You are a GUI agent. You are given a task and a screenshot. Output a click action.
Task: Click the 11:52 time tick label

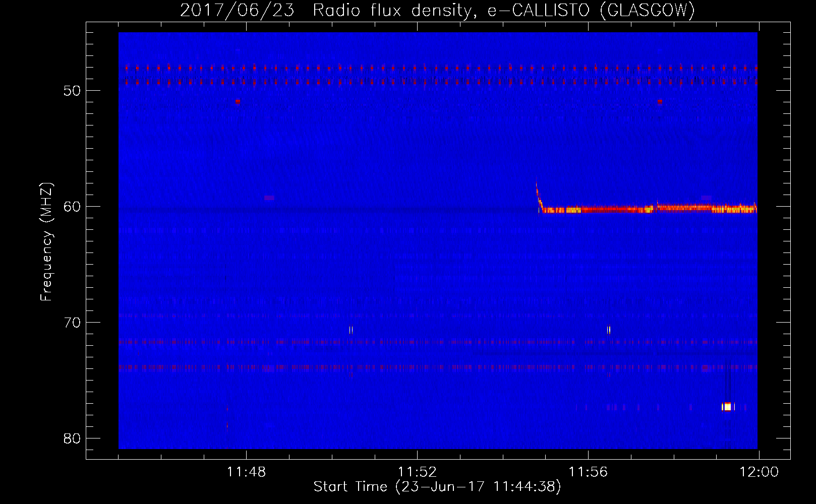[417, 472]
